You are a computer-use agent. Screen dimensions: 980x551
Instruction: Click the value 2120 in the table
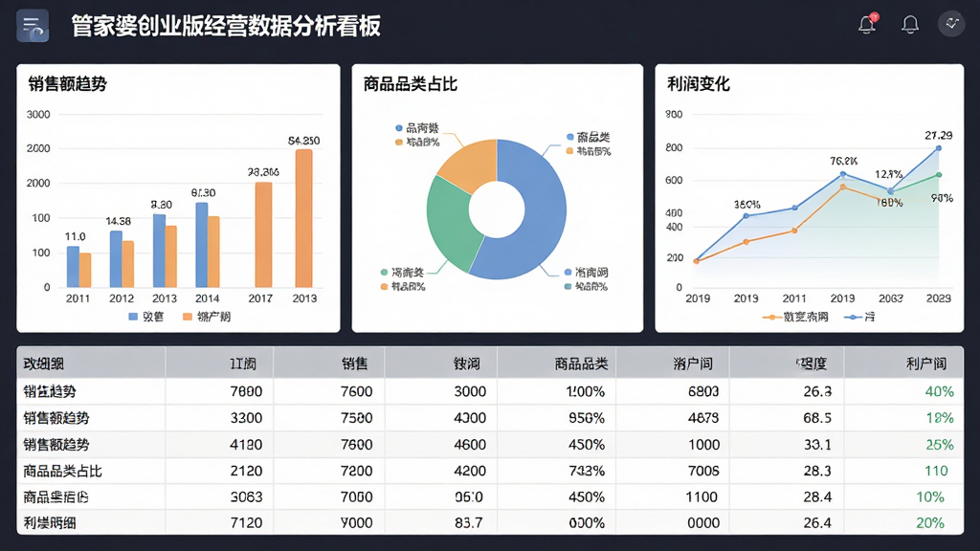coord(246,471)
